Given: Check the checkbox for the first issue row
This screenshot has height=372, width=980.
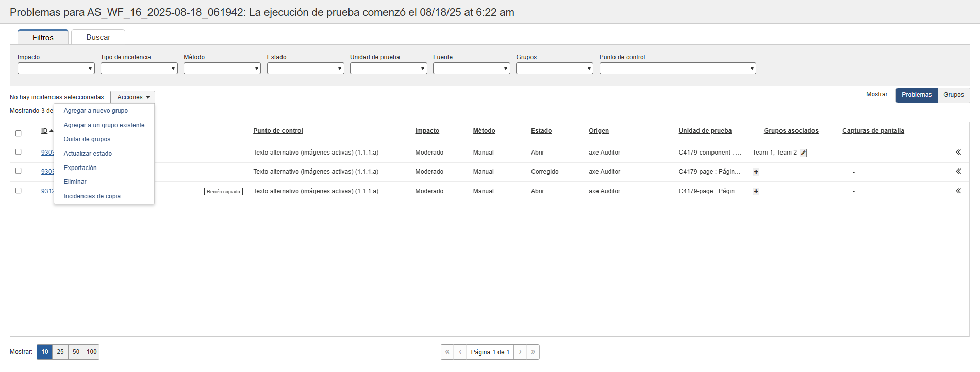Looking at the screenshot, I should [19, 152].
